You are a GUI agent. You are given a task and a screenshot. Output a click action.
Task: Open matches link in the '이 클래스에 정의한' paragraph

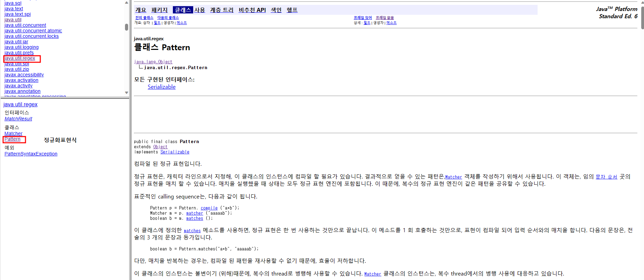(x=192, y=231)
